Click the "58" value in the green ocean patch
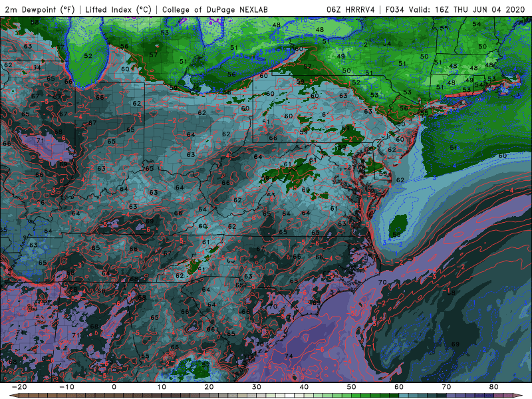Viewport: 532px width, 399px height. tap(396, 235)
